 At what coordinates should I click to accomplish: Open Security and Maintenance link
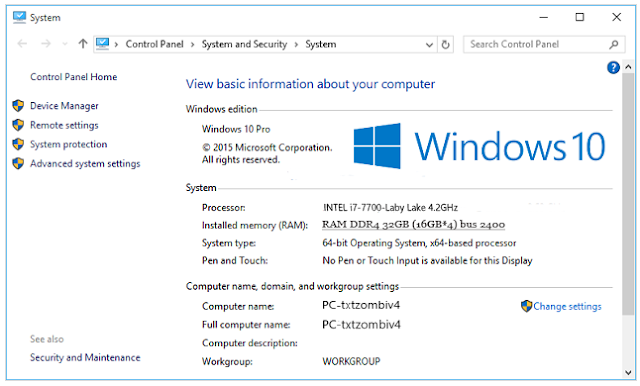pyautogui.click(x=85, y=357)
